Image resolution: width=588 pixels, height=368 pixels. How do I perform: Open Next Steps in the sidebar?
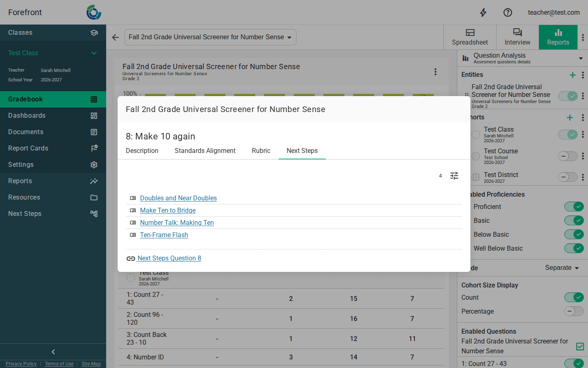coord(53,213)
